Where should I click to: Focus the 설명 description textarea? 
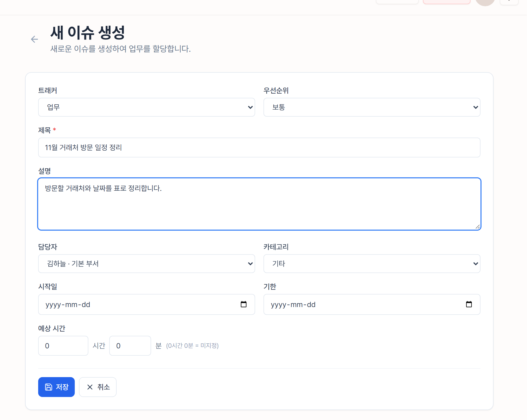click(x=259, y=204)
